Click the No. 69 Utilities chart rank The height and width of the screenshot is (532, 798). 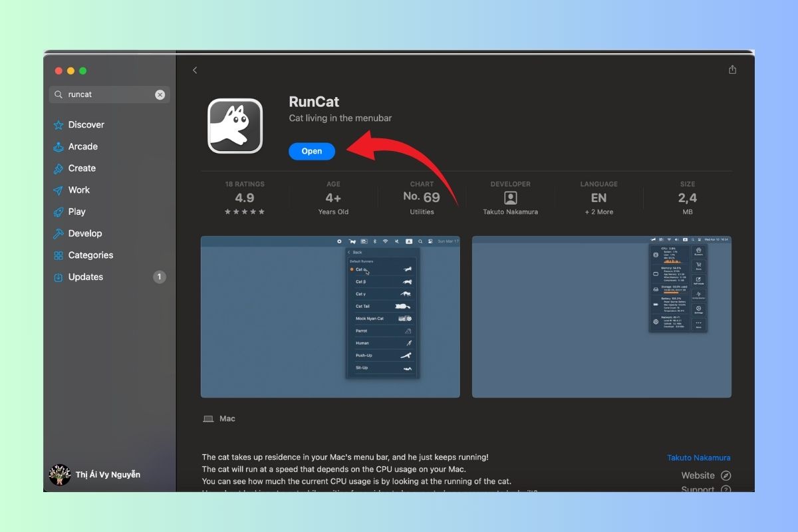[422, 198]
